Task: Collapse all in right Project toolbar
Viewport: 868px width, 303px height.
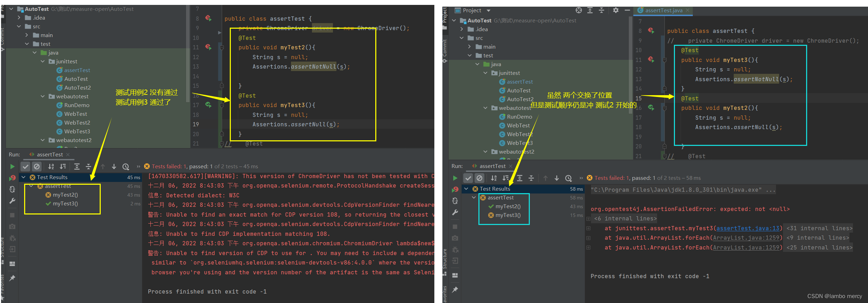Action: point(602,10)
